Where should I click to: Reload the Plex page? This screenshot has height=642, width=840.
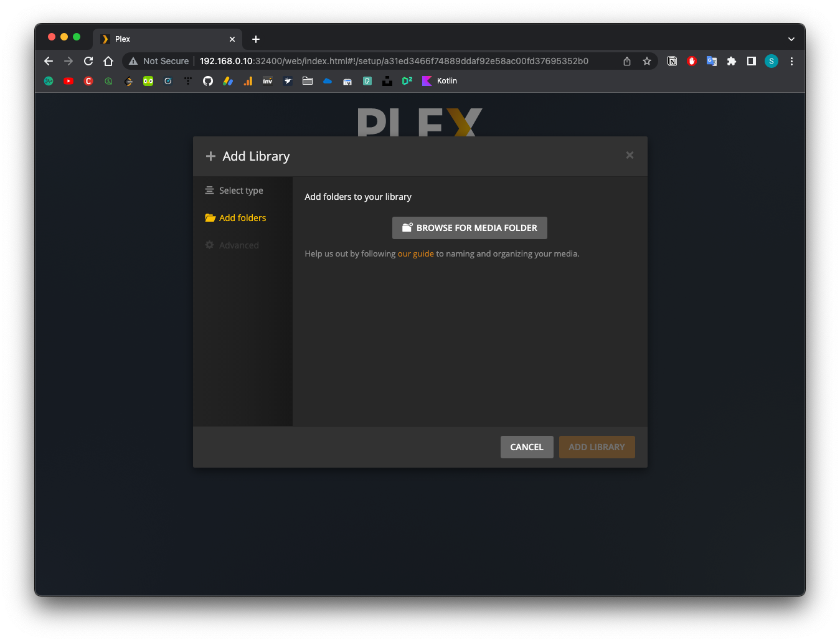coord(88,61)
